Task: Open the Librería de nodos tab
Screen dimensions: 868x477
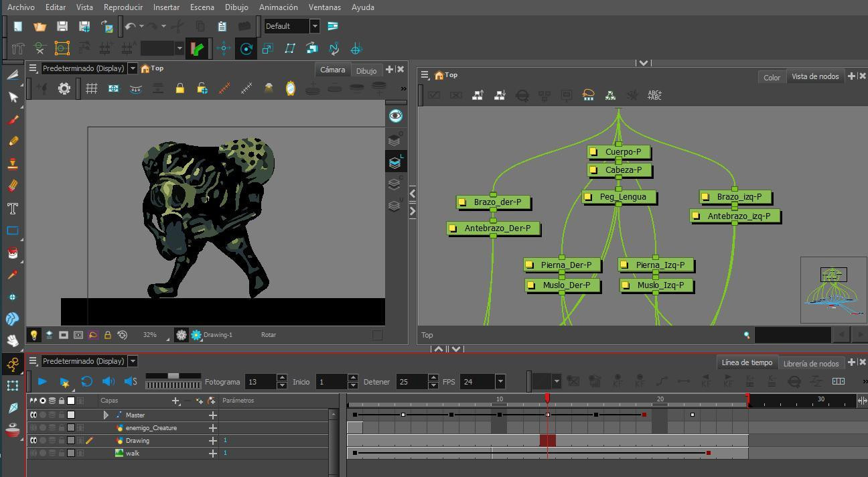Action: click(811, 363)
